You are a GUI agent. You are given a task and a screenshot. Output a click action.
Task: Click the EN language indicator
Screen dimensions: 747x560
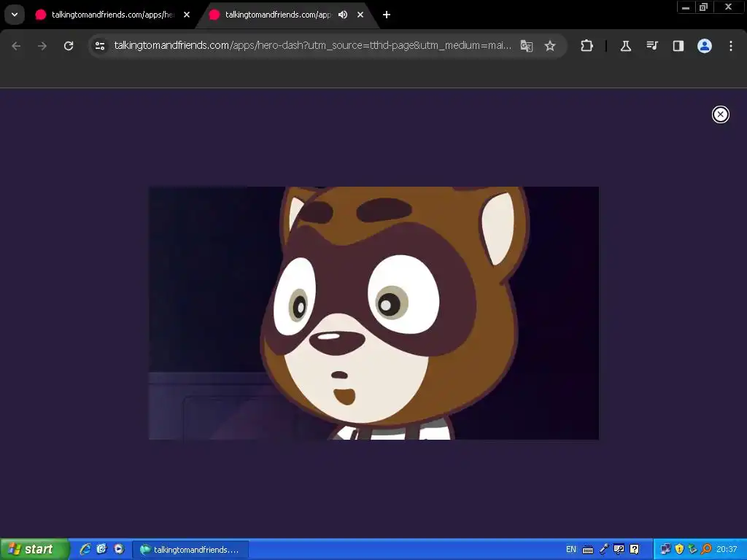click(x=570, y=549)
